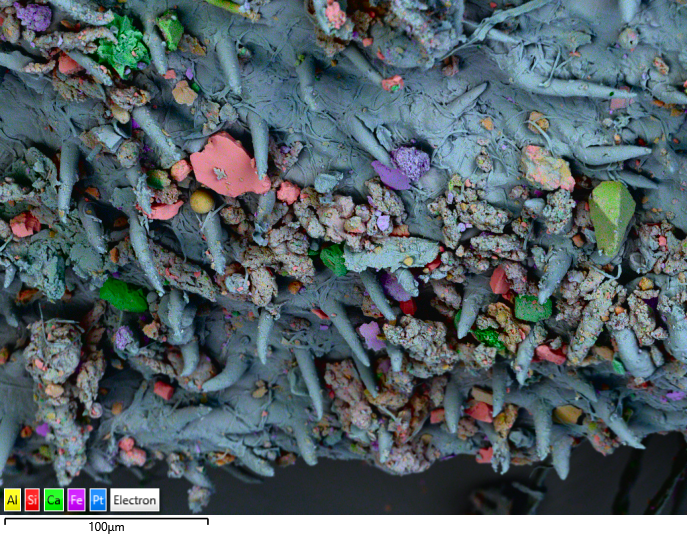Screen dimensions: 687x536
Task: Select the large light-green faceted particle at right
Action: tap(611, 215)
